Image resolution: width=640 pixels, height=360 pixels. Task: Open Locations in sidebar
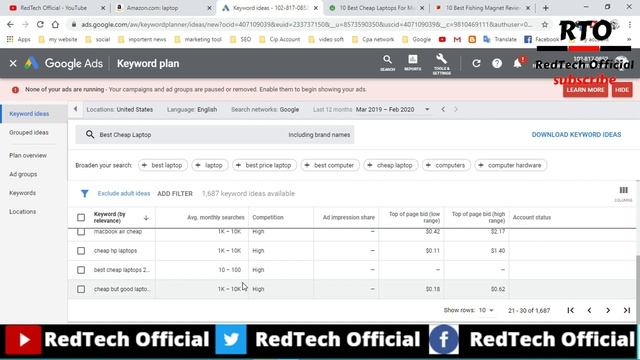(22, 212)
